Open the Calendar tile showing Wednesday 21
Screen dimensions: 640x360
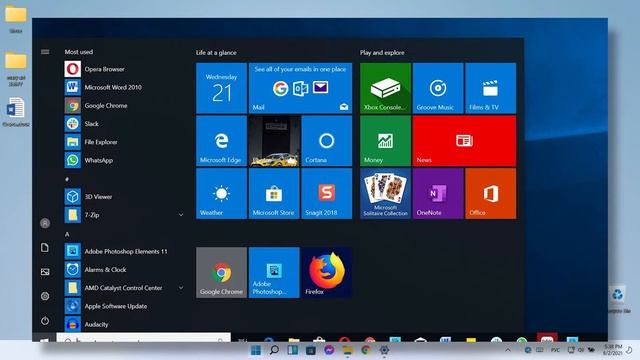tap(221, 88)
